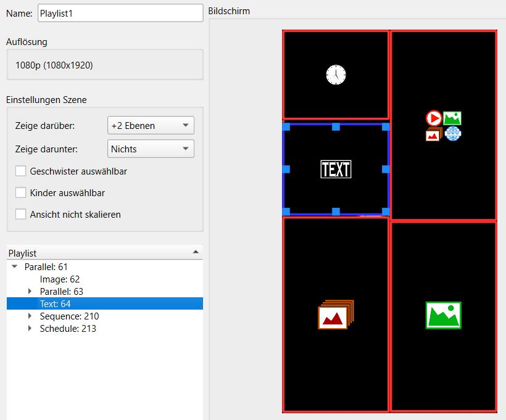Click the large green image icon
The image size is (506, 420).
point(443,315)
